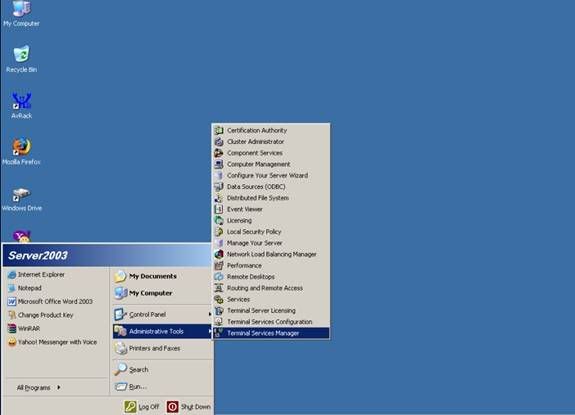Open Windows Drive desktop shortcut
Viewport: 575px width, 415px height.
click(21, 199)
